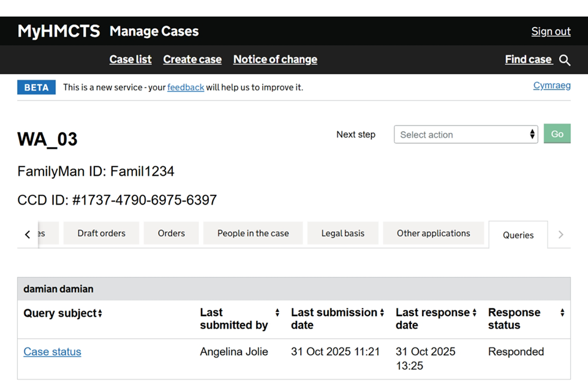Open the Case status query link
588x392 pixels.
(53, 352)
